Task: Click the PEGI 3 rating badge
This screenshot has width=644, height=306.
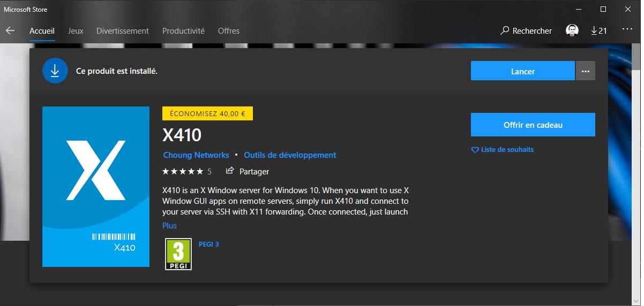Action: coord(178,254)
